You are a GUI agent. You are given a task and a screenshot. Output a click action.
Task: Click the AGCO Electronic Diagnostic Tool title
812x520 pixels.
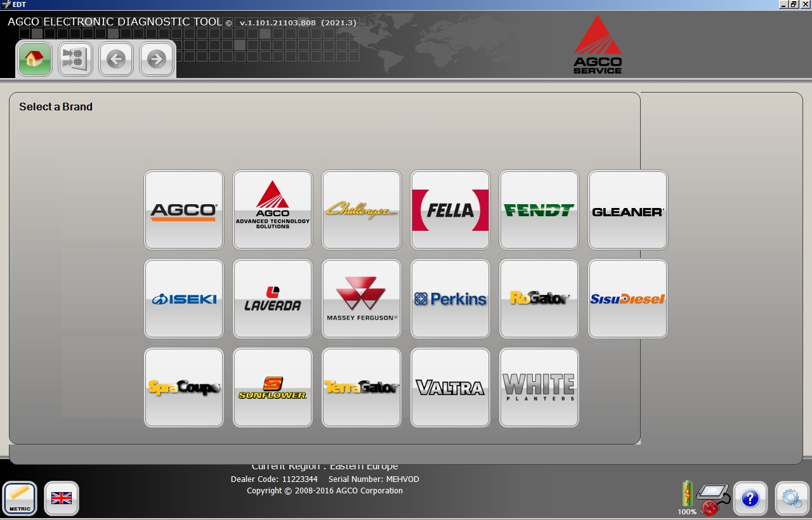pyautogui.click(x=115, y=22)
